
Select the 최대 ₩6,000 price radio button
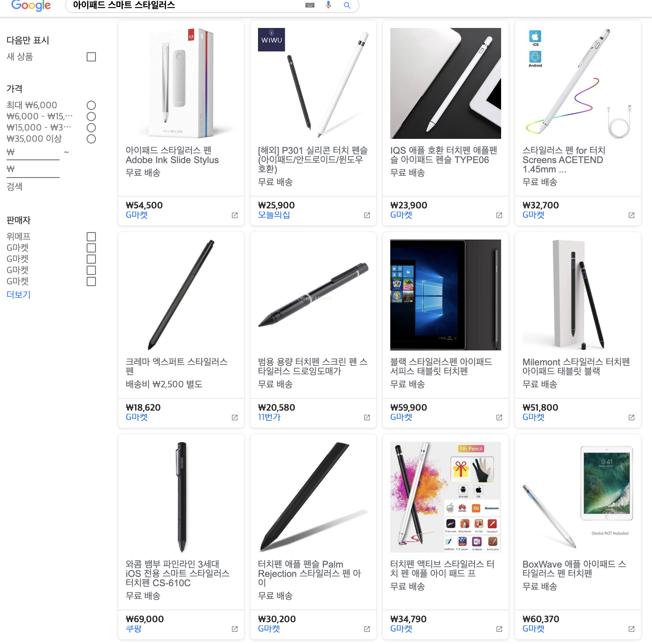tap(91, 105)
